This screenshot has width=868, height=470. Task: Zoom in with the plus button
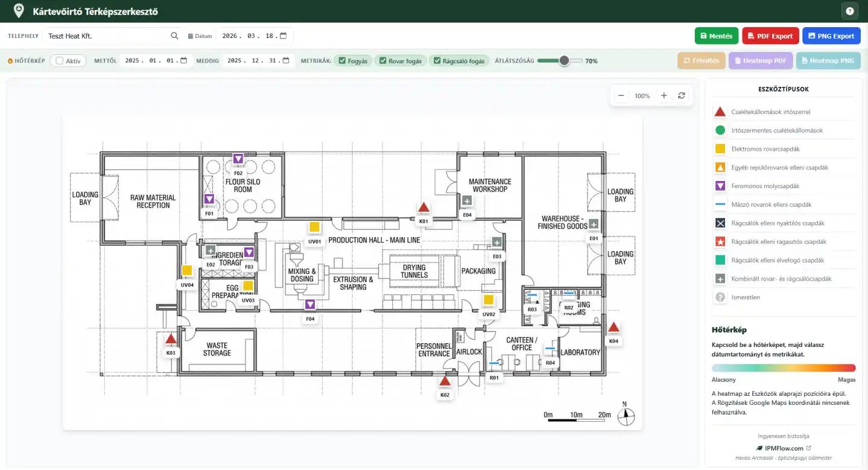[664, 95]
